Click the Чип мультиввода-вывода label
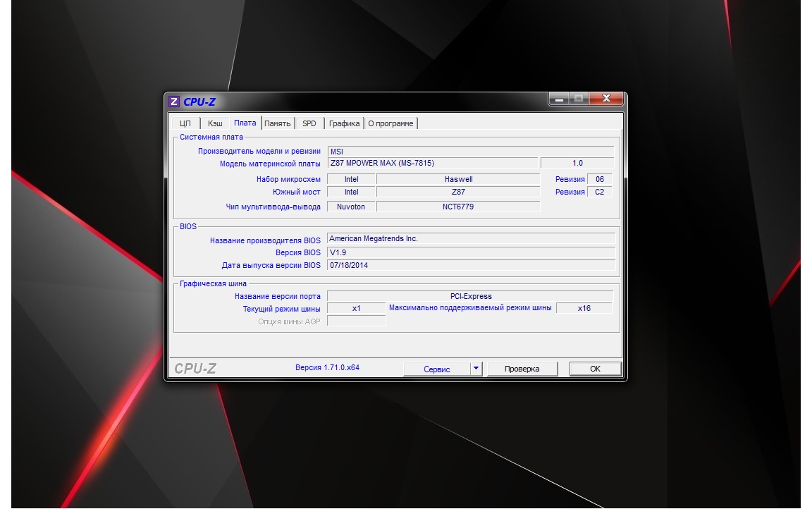812x509 pixels. click(x=273, y=207)
